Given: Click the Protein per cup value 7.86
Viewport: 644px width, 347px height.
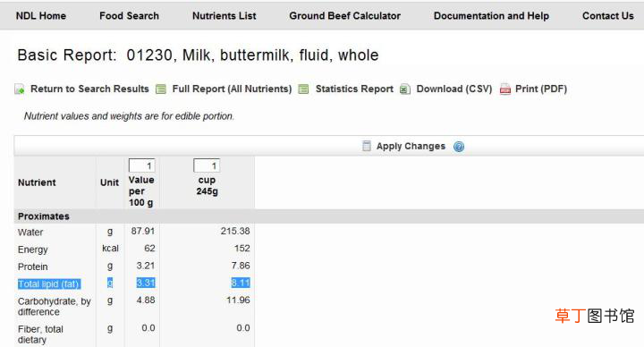Looking at the screenshot, I should [241, 266].
